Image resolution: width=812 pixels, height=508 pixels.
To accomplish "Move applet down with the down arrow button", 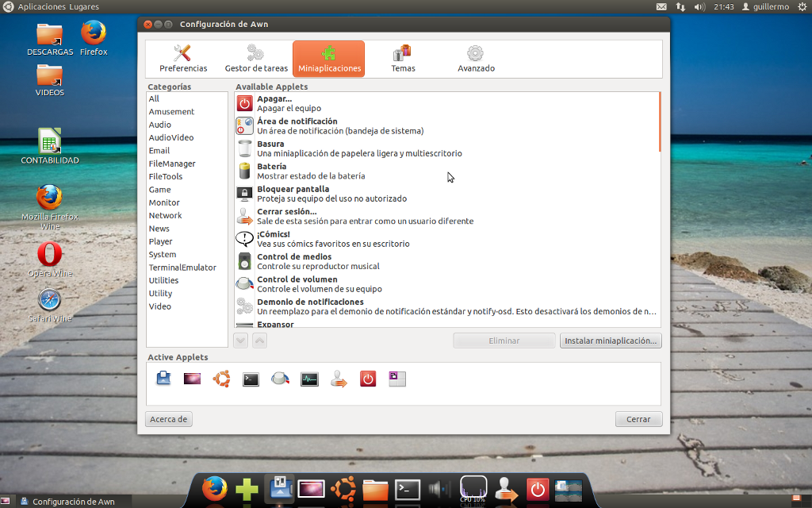I will 240,341.
